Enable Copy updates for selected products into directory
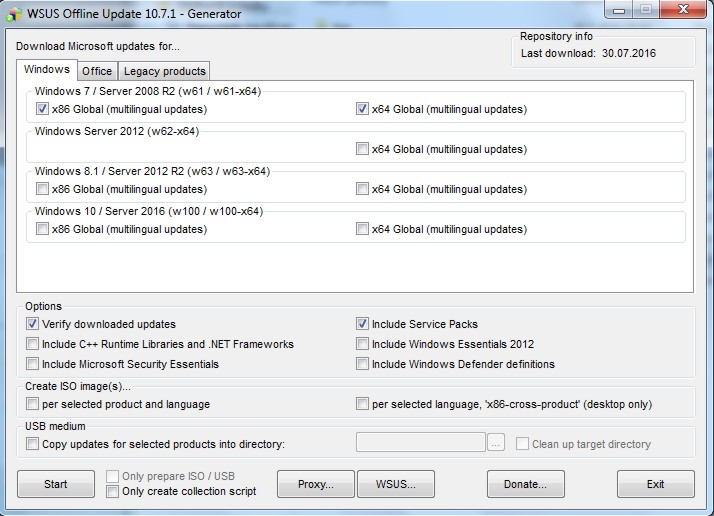The height and width of the screenshot is (516, 714). tap(32, 444)
